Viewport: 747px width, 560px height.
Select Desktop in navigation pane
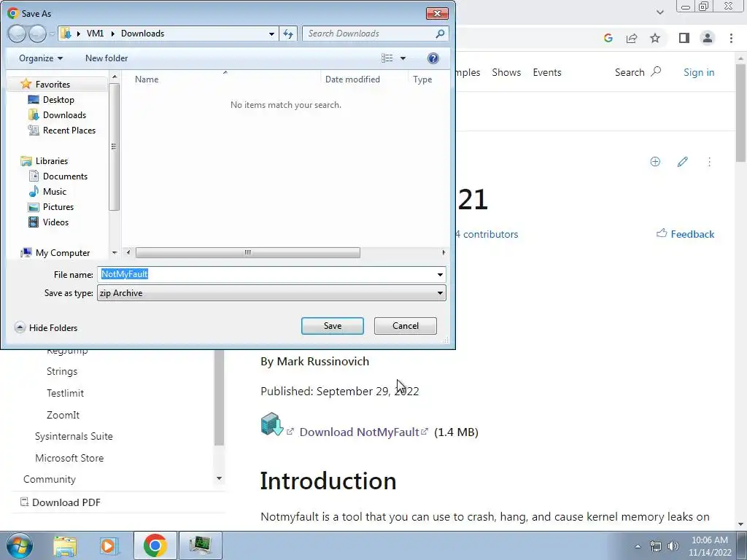click(x=58, y=99)
